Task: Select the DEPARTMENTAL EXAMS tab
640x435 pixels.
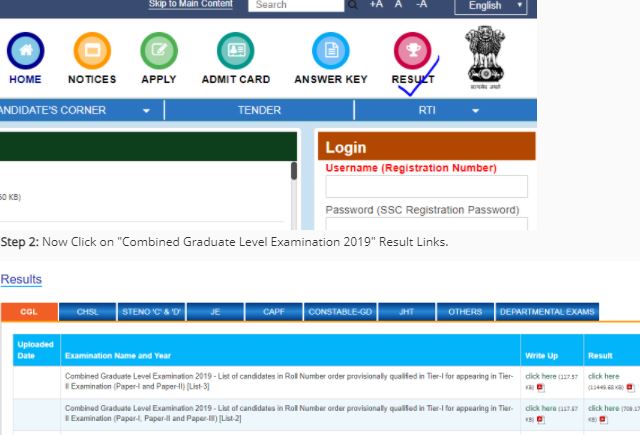Action: point(547,312)
